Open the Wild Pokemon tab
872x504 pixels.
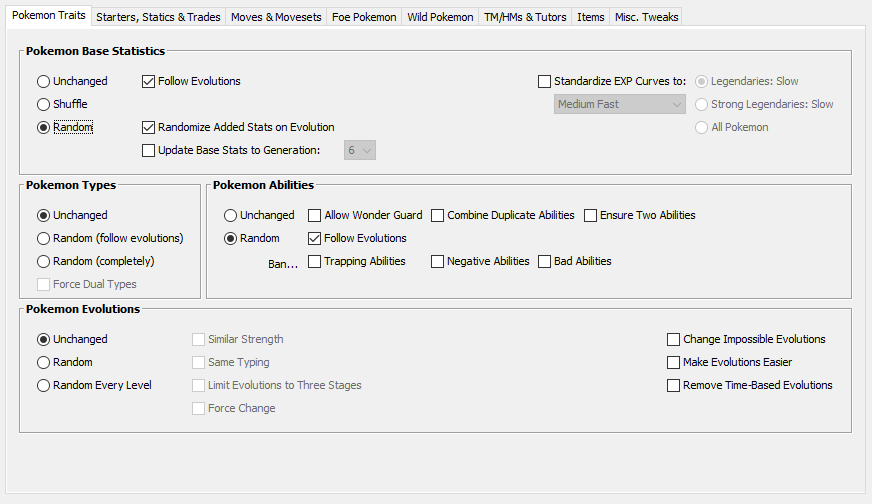440,17
